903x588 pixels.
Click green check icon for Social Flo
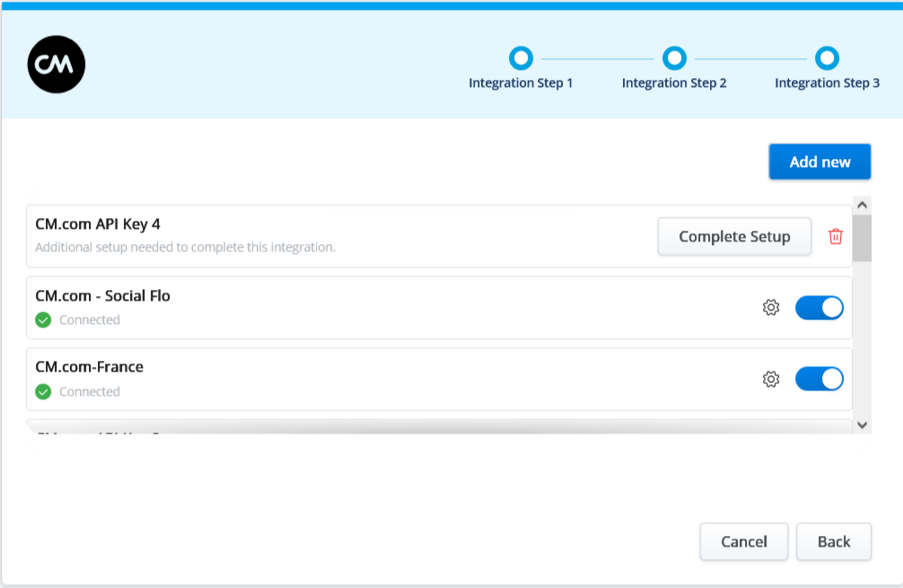(43, 320)
